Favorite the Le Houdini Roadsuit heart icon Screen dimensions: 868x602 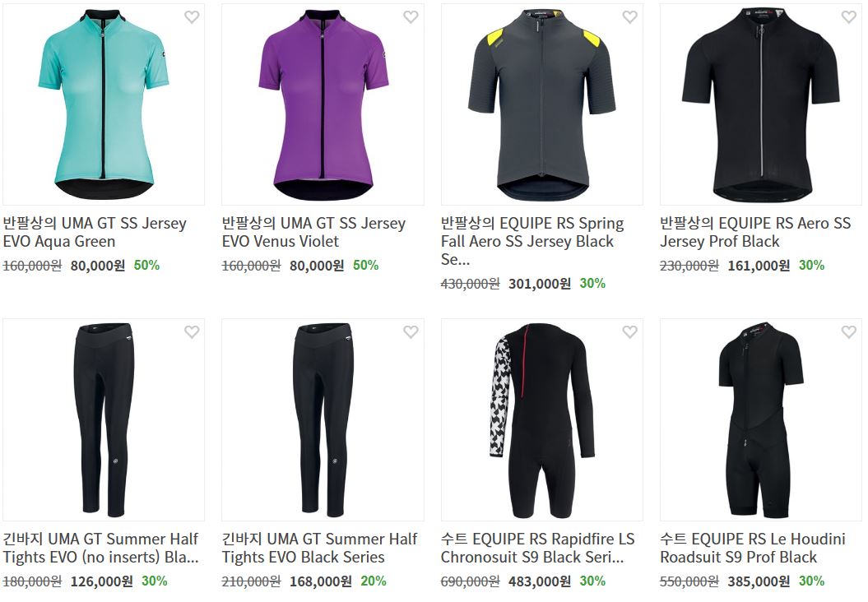click(x=849, y=332)
